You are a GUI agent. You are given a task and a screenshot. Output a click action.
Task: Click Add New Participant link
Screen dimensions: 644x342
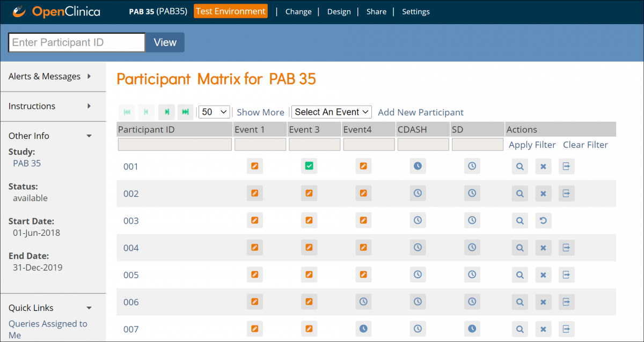(x=421, y=112)
